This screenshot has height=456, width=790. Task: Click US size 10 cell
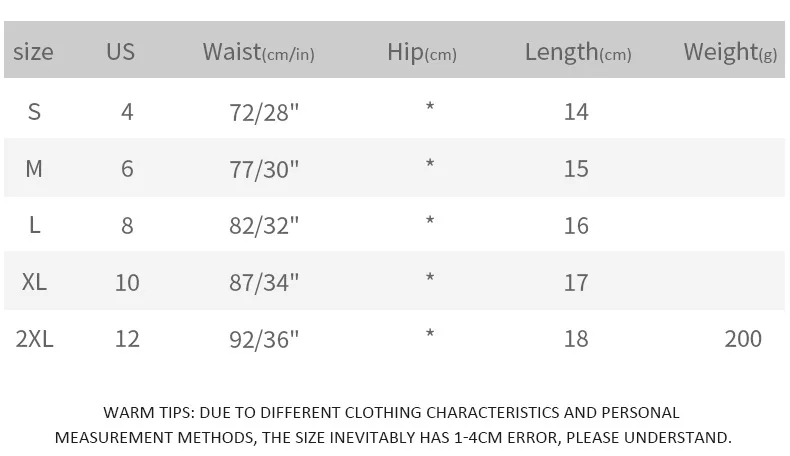[x=127, y=283]
